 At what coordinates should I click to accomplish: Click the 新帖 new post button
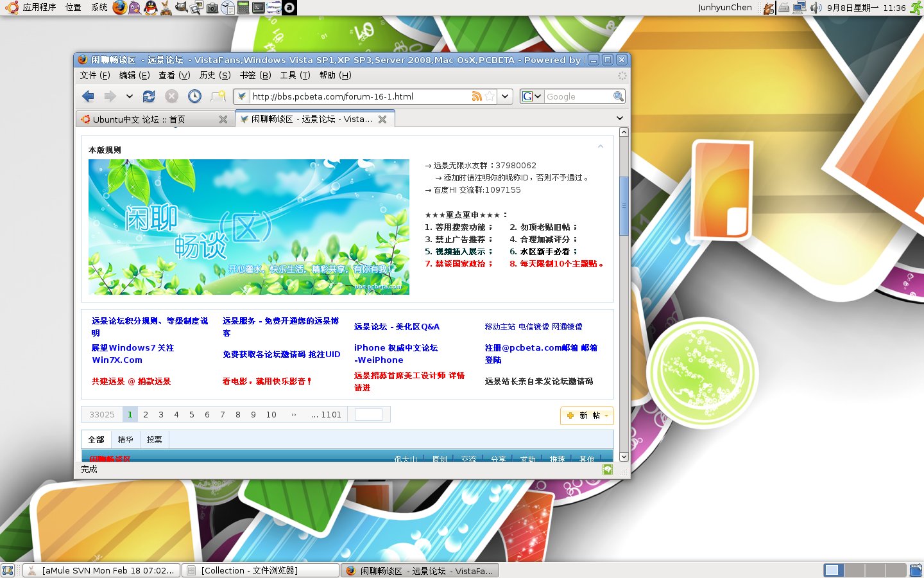pos(587,416)
